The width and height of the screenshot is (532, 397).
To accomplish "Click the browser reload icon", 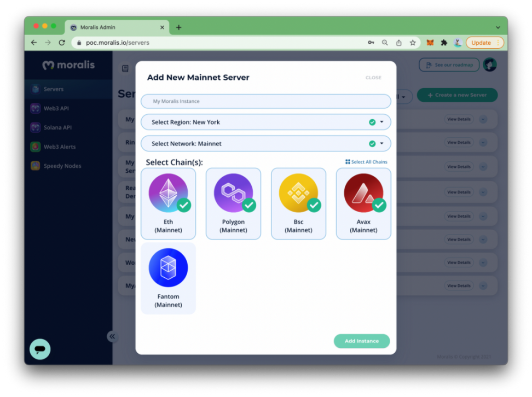I will point(62,43).
